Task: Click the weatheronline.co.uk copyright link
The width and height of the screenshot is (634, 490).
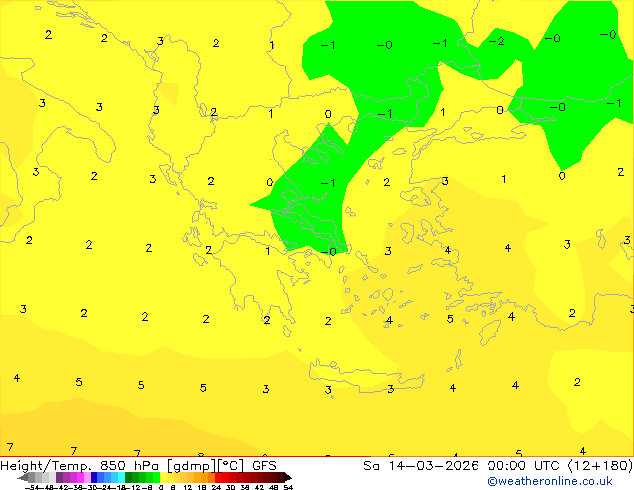Action: [550, 481]
